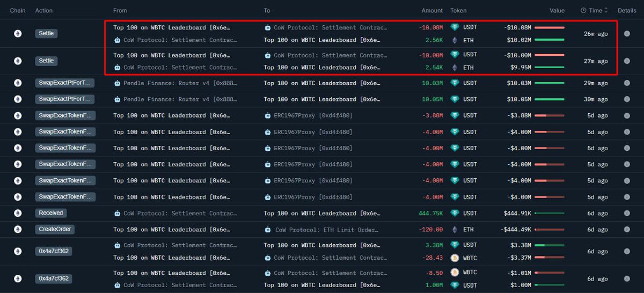Select SwapExactPtForT tag in 29m ago row
Viewport: 644px width, 293px height.
(65, 83)
